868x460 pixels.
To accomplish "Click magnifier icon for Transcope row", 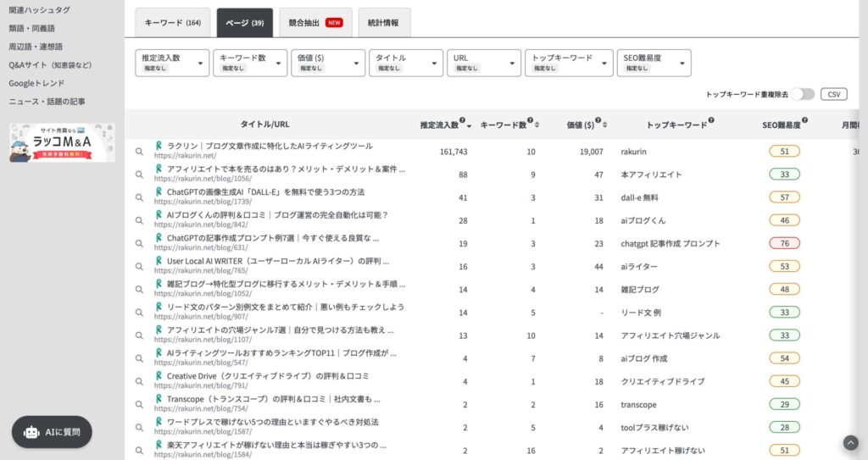I will click(139, 405).
